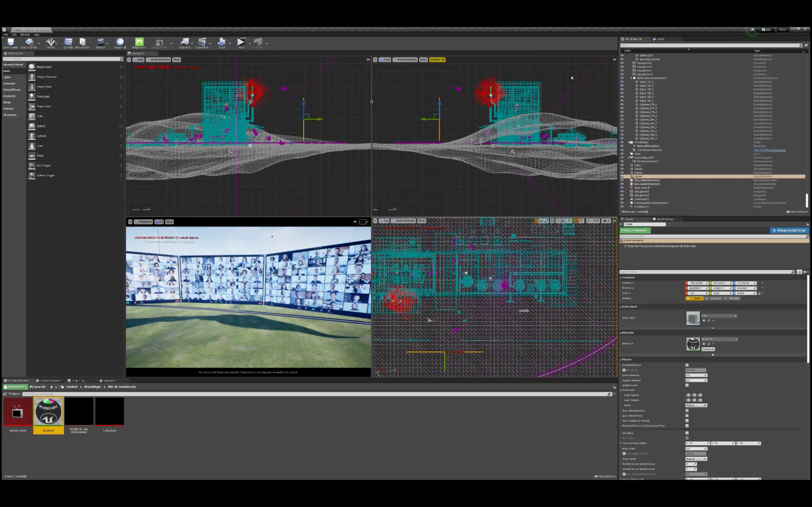Open the Cinematics toolbar icon
Viewport: 812px width, 507px height.
point(202,43)
